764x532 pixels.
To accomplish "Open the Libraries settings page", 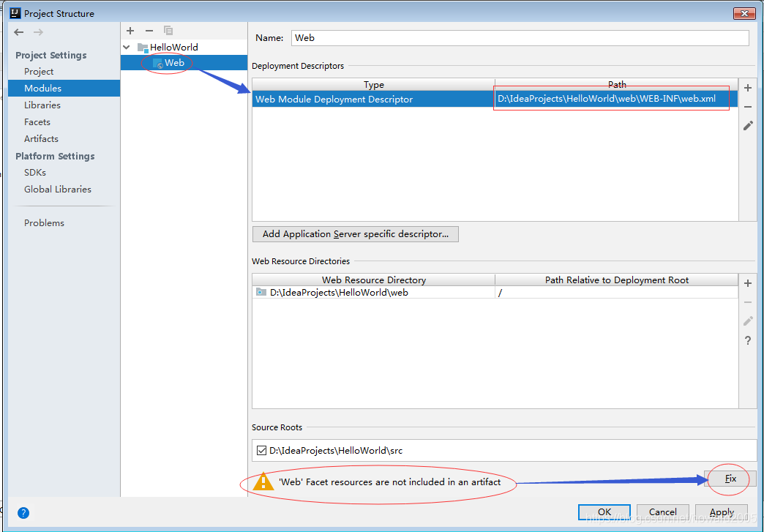I will (x=42, y=105).
